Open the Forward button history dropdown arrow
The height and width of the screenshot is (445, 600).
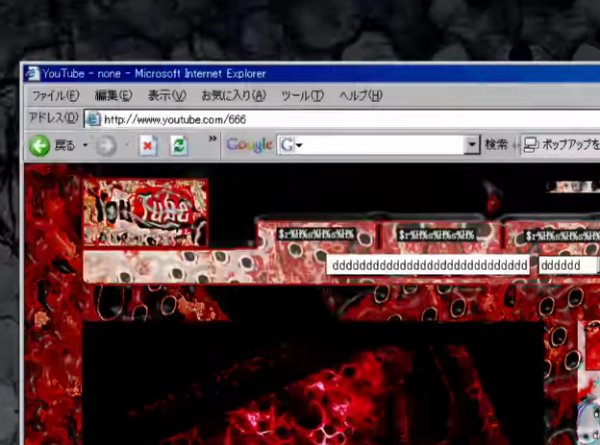point(127,145)
